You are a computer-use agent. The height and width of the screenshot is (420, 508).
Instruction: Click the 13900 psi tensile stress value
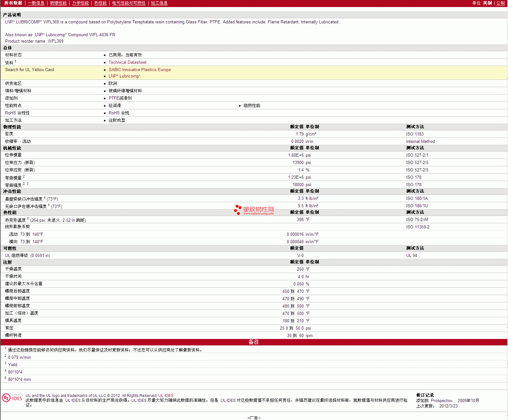coord(298,163)
